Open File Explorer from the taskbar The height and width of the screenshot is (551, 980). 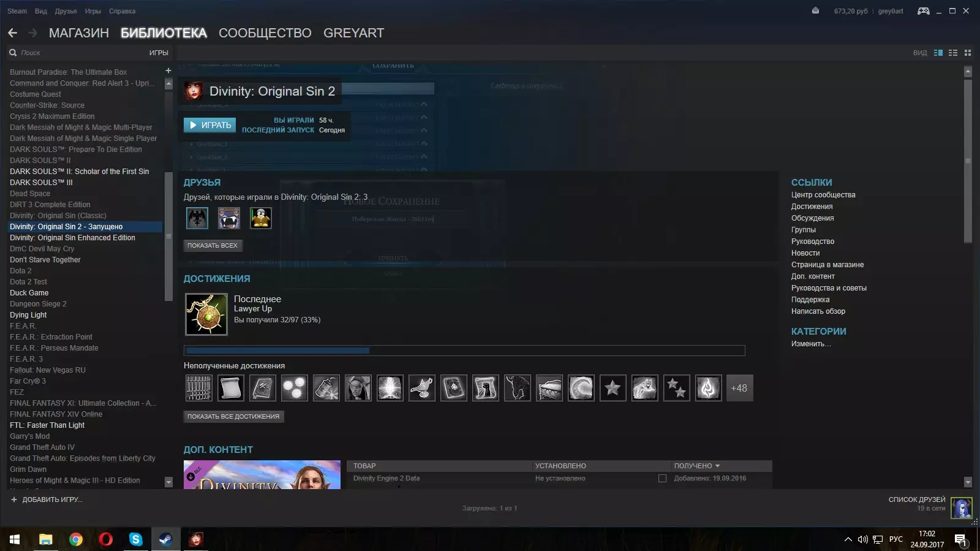pyautogui.click(x=46, y=539)
